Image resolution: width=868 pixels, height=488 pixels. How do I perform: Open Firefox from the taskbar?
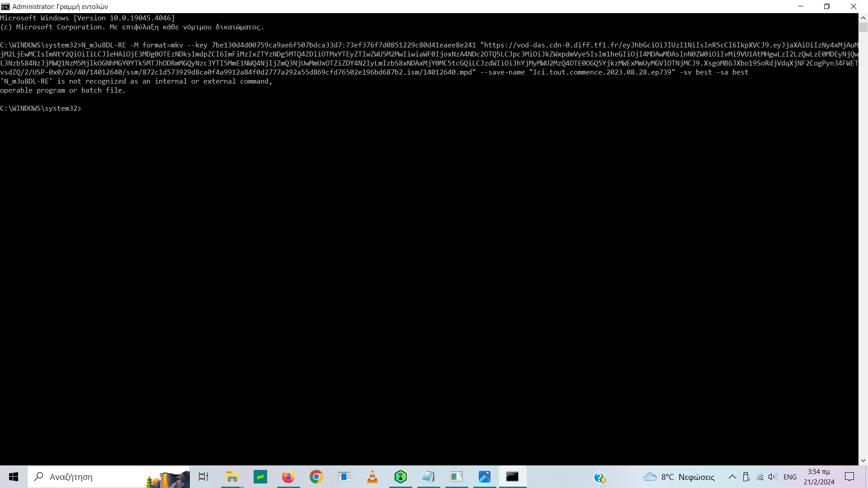click(x=288, y=477)
